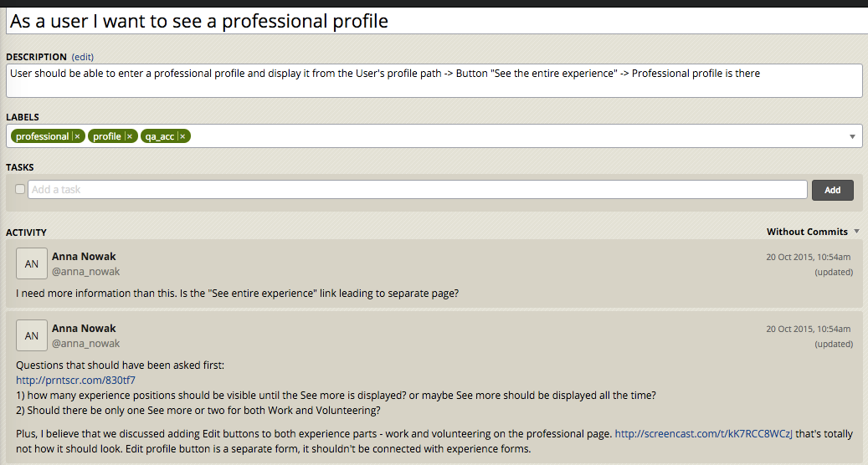This screenshot has height=465, width=868.
Task: Open the prntscr.com/830tf7 link
Action: click(x=75, y=381)
